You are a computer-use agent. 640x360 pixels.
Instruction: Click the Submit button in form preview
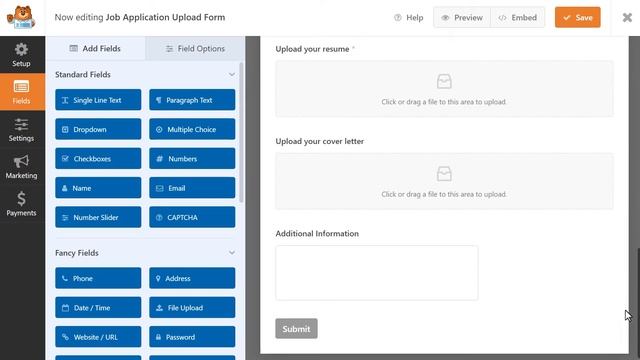296,329
